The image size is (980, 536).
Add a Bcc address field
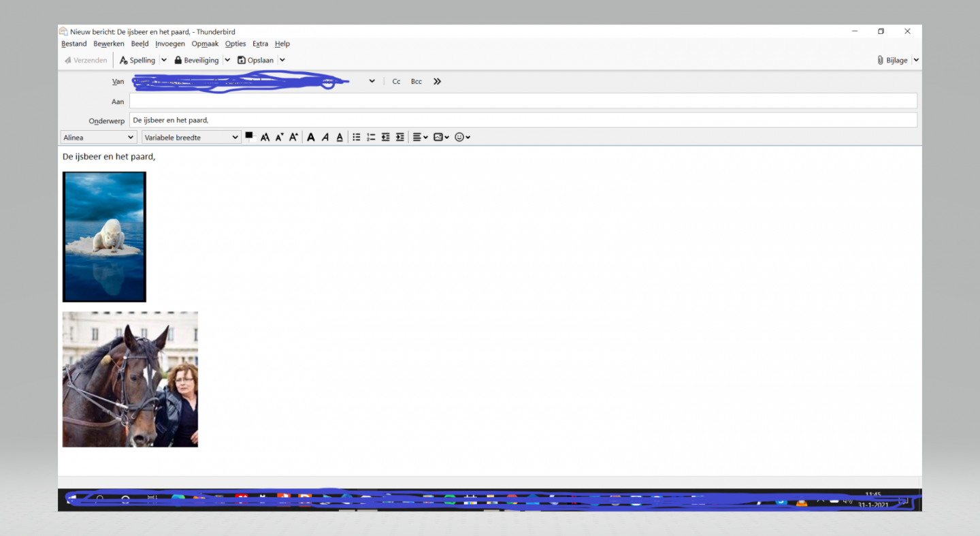tap(416, 82)
